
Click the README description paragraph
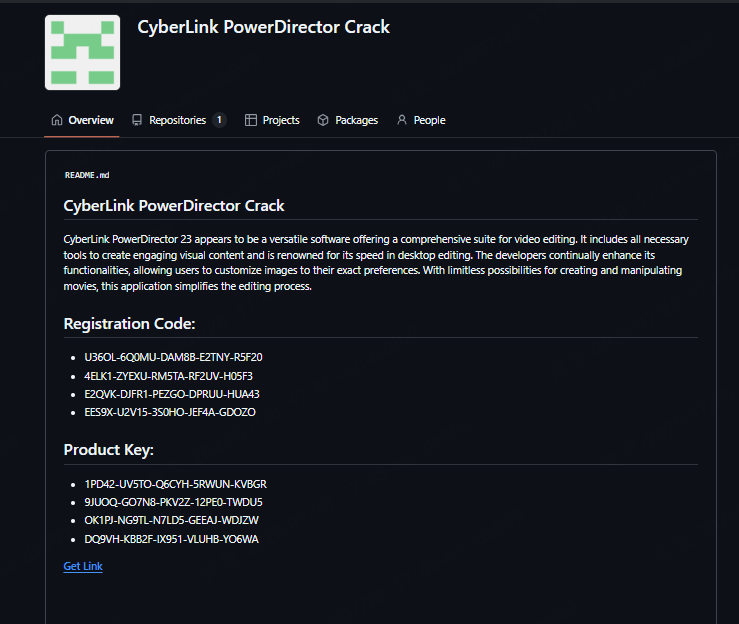pyautogui.click(x=376, y=263)
